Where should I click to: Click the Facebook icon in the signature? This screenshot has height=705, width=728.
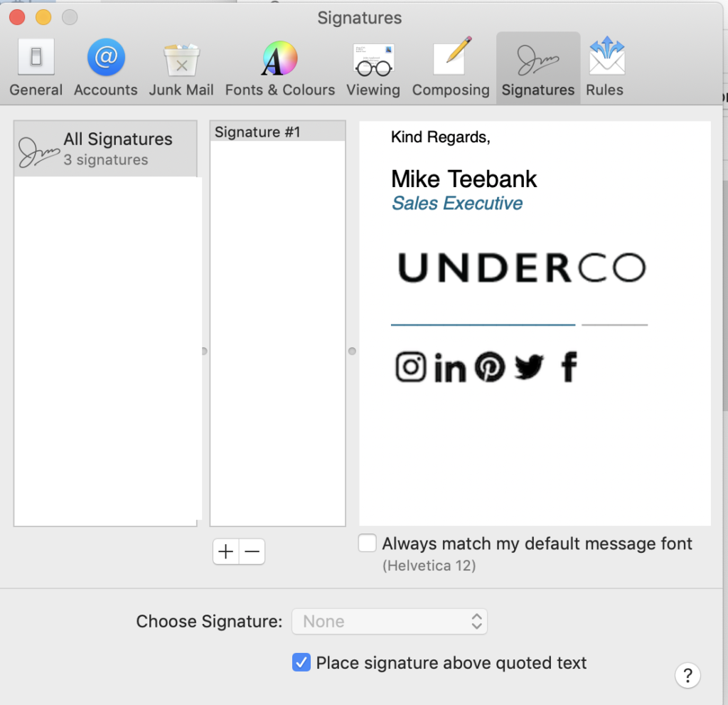[x=569, y=366]
